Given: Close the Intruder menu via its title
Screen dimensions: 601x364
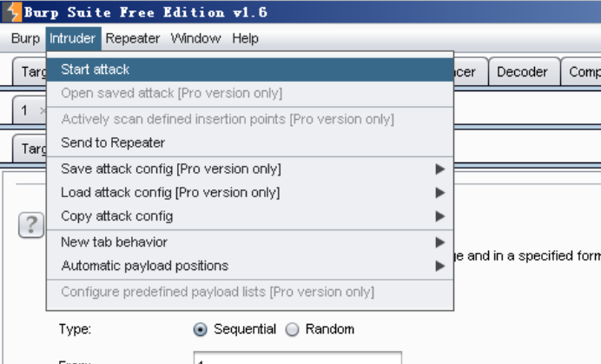Looking at the screenshot, I should click(x=72, y=38).
